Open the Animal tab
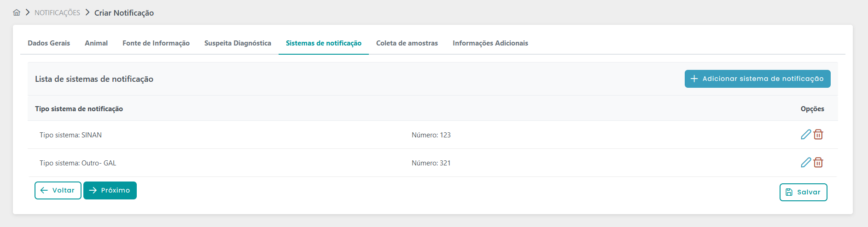868x227 pixels. [x=96, y=43]
